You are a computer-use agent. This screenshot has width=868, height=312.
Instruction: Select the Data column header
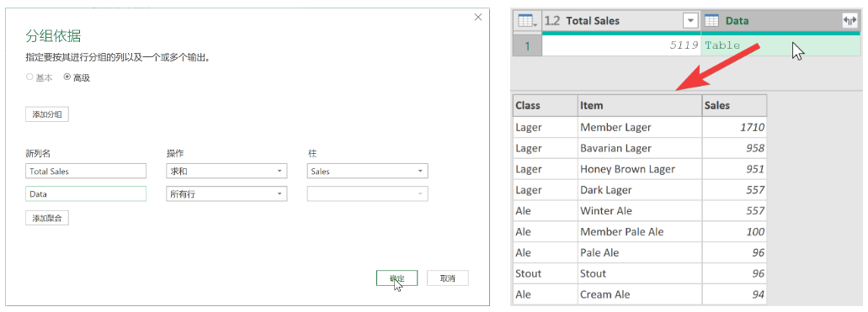(780, 21)
